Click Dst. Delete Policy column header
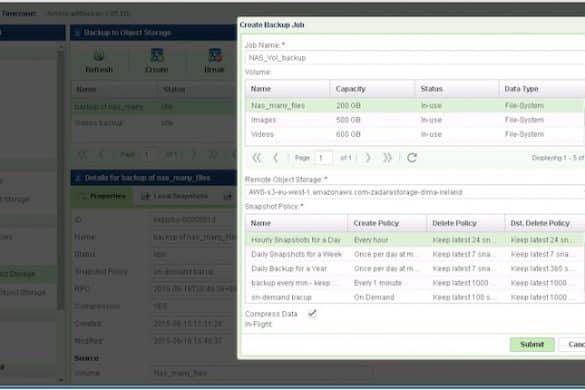Viewport: 585px width, 390px height. point(545,223)
